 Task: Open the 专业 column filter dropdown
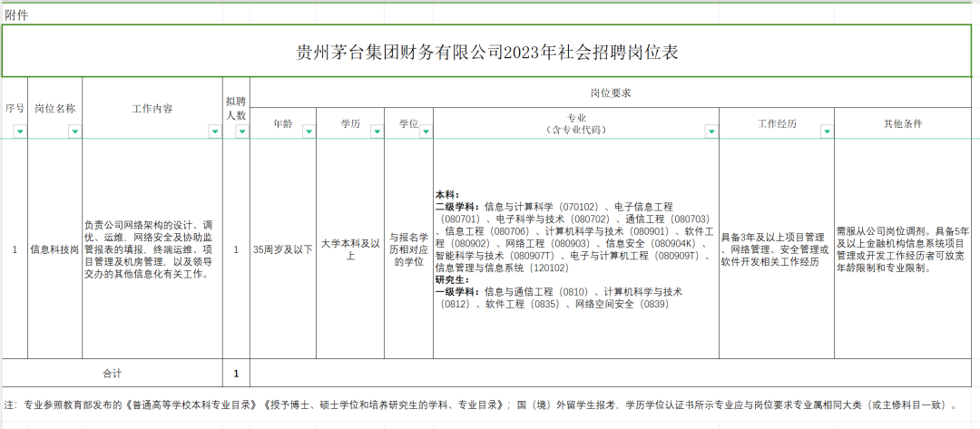pos(711,132)
